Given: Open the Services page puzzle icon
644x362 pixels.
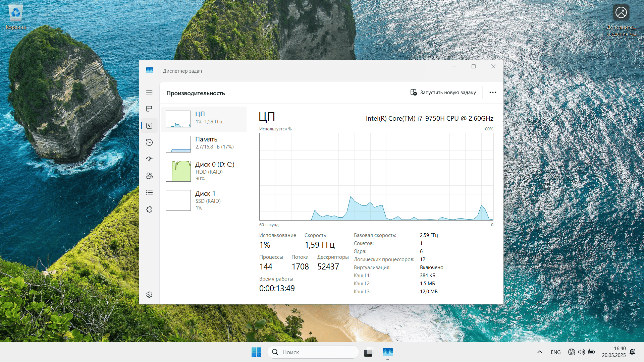Looking at the screenshot, I should (149, 209).
